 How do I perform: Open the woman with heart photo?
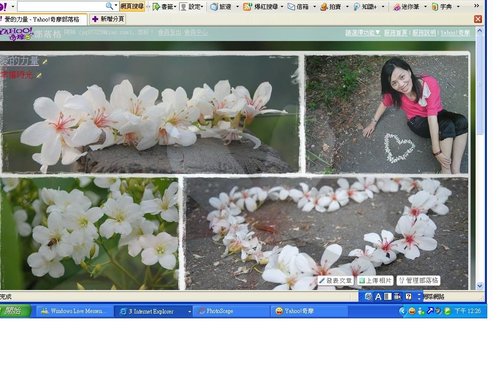(x=387, y=114)
